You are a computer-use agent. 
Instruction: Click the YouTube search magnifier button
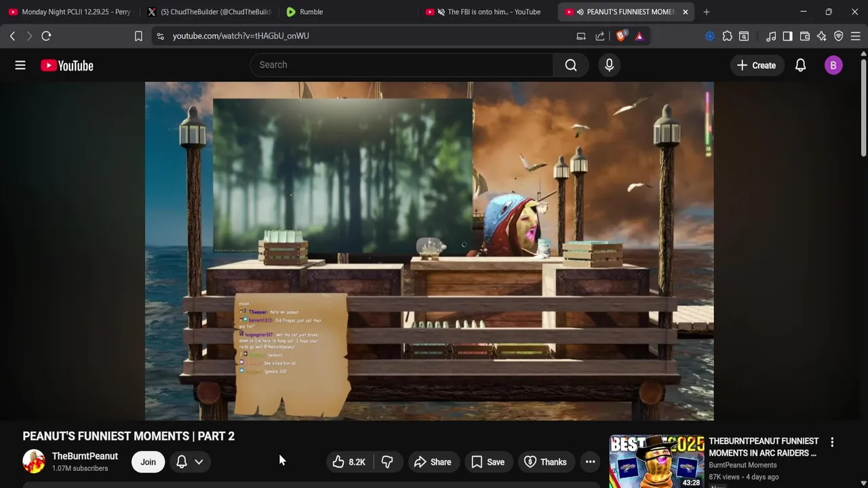(x=571, y=65)
